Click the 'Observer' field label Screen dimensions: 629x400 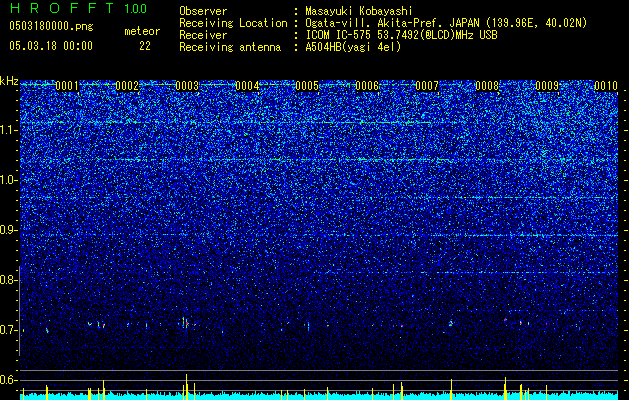coord(203,11)
